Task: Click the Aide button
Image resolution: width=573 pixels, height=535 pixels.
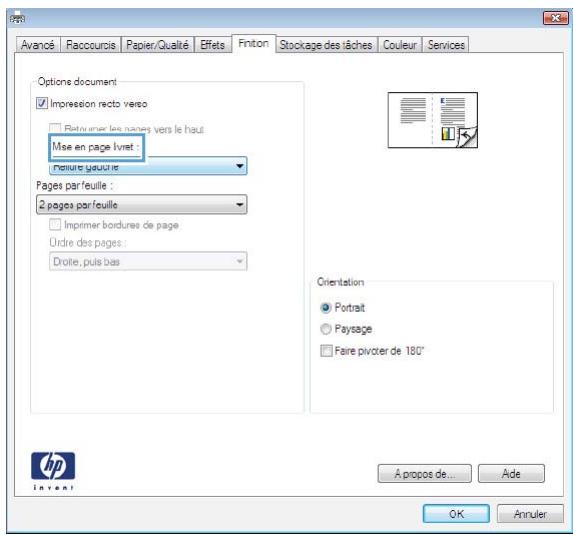Action: pos(511,474)
